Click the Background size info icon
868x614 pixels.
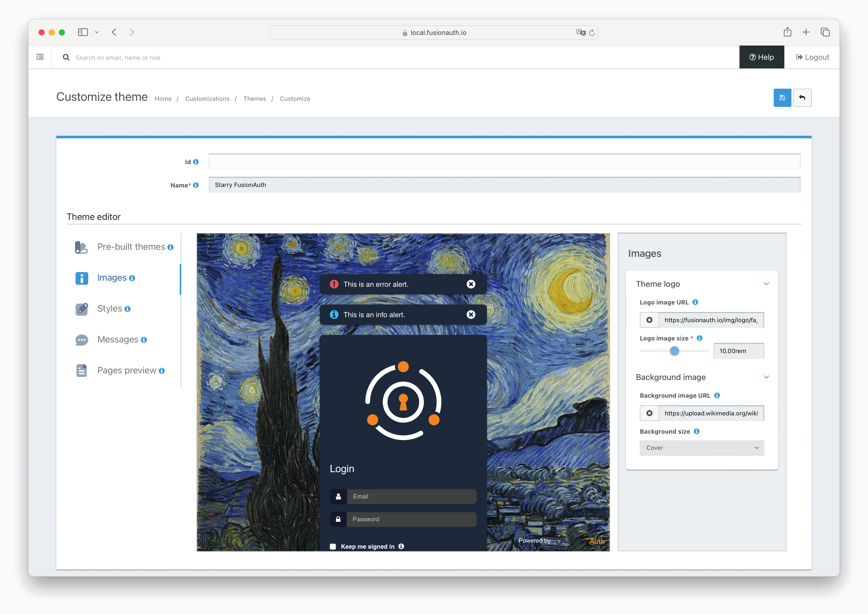click(x=697, y=431)
